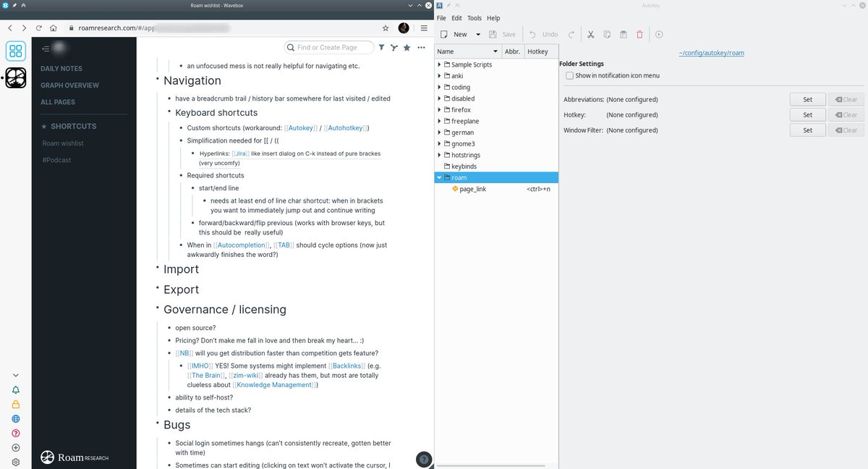Click the Wavebox apps grid icon
This screenshot has height=469, width=868.
tap(16, 51)
